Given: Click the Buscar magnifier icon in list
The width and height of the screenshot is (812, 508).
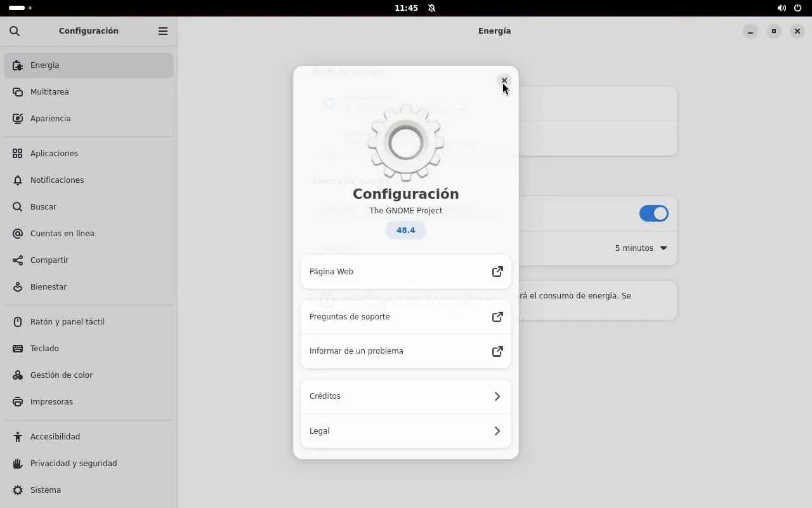Looking at the screenshot, I should (x=18, y=207).
